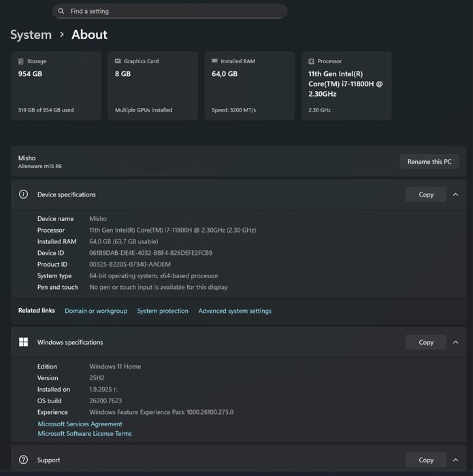
Task: Collapse the Support section
Action: [x=455, y=460]
